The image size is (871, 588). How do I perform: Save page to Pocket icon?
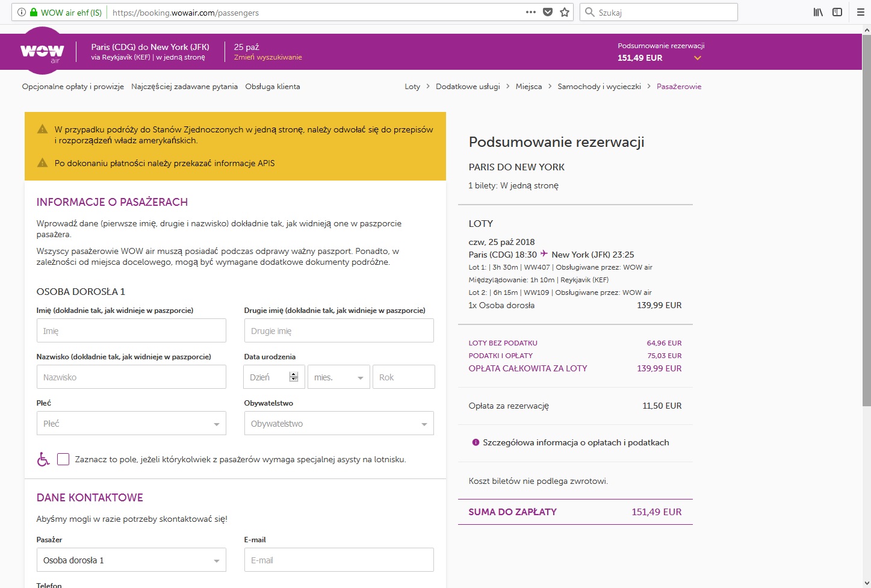[x=548, y=12]
